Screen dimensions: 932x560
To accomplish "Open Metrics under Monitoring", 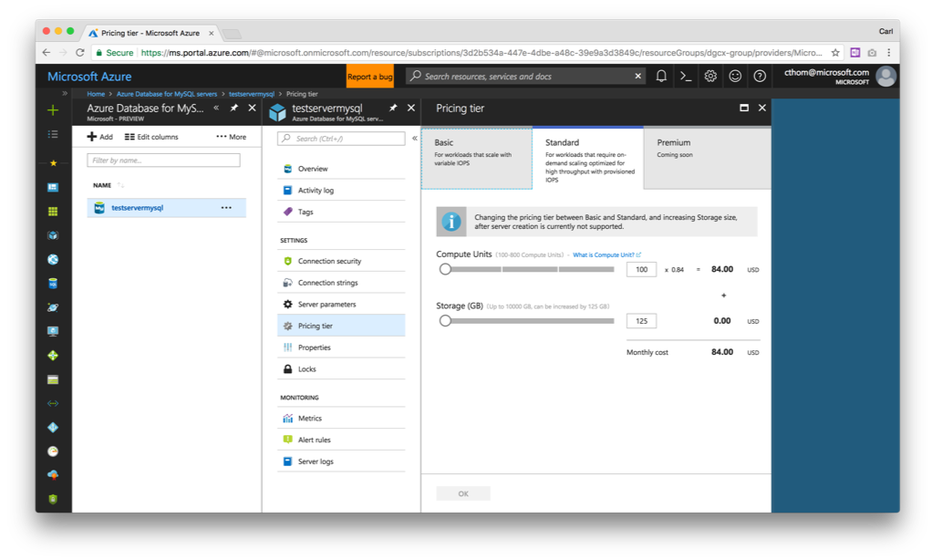I will (341, 419).
